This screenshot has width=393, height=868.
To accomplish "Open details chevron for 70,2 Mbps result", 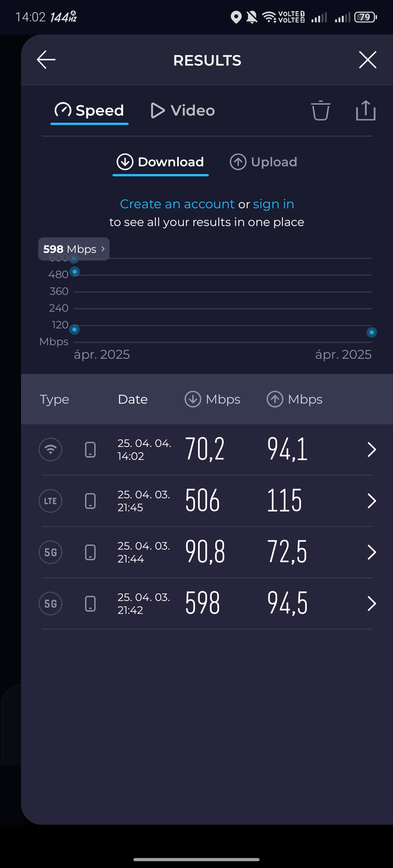I will 371,449.
